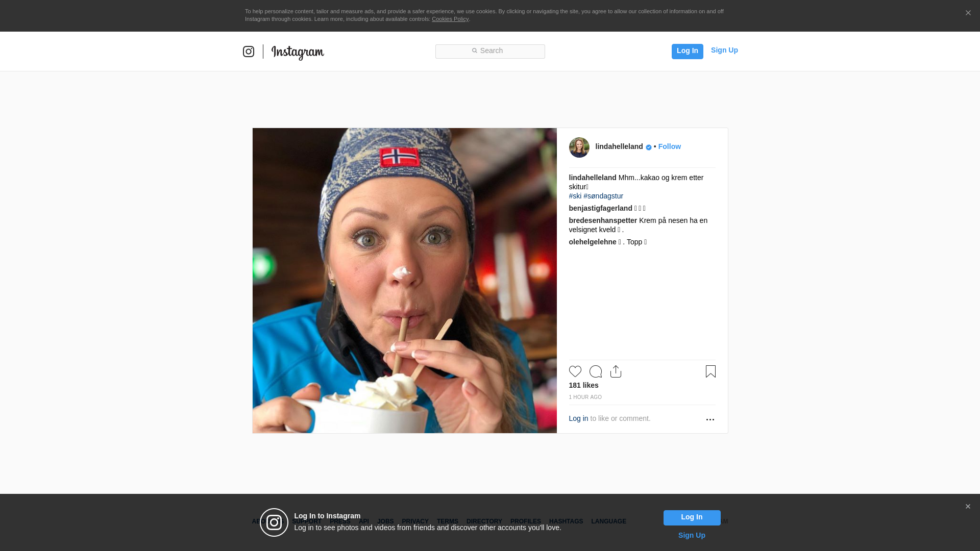Focus the Search input field
Screen dimensions: 980x551
(x=490, y=51)
